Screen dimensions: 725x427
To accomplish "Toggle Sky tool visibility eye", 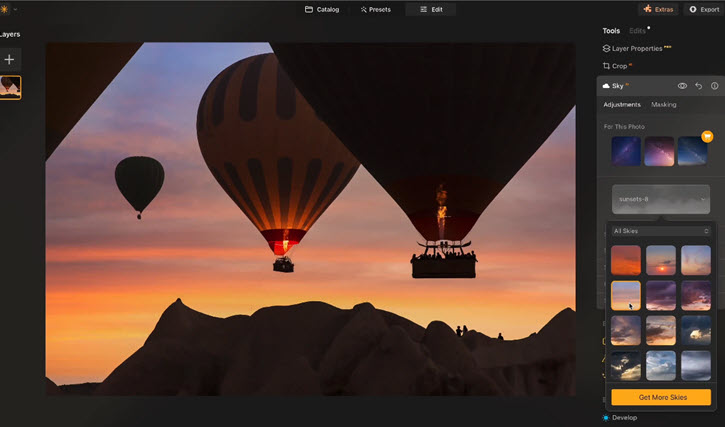I will (682, 86).
